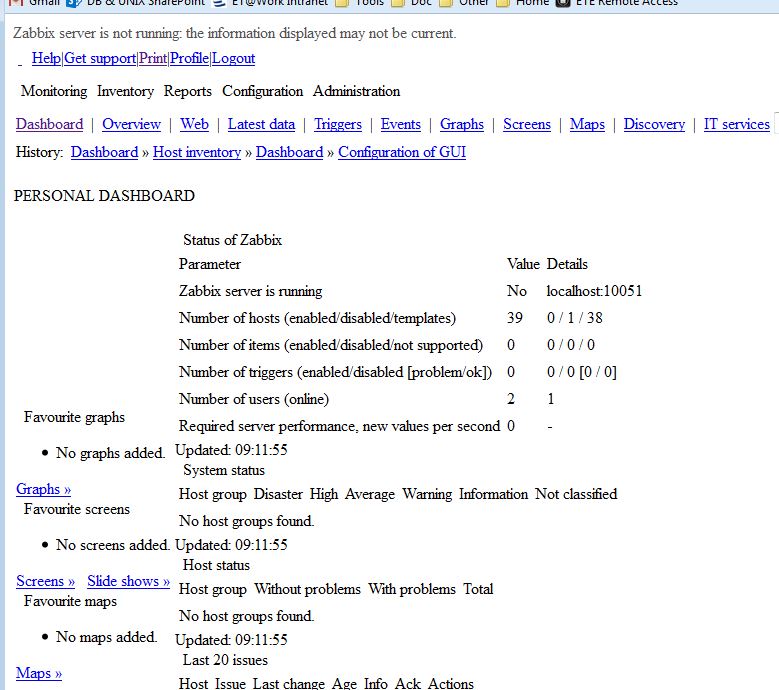Open the Administration menu

[x=356, y=91]
